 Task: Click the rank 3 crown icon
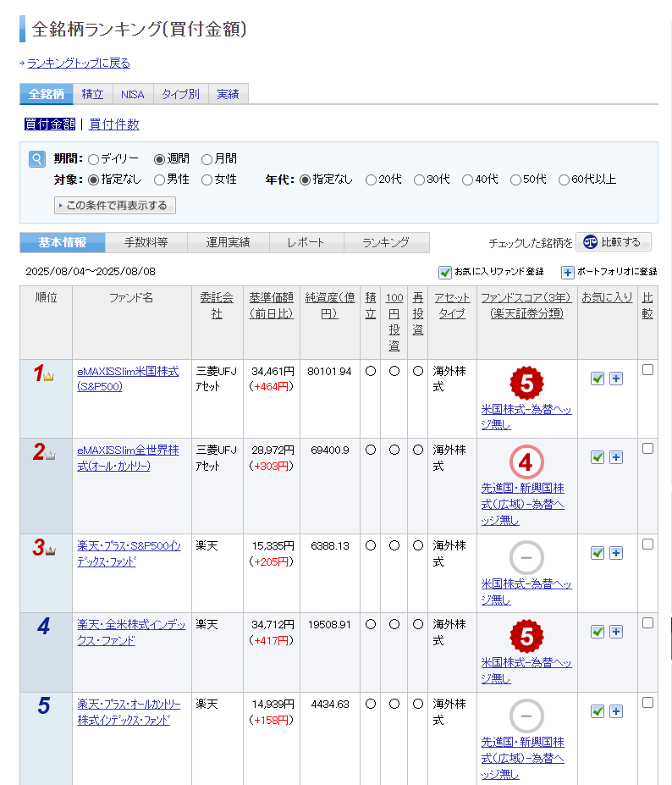pyautogui.click(x=50, y=550)
